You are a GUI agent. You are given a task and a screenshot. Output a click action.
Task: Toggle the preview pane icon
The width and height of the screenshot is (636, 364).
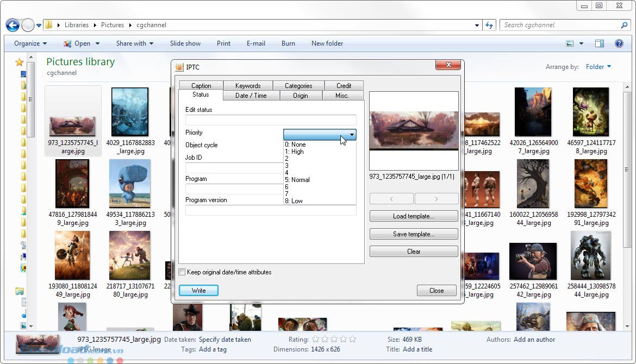tap(599, 43)
